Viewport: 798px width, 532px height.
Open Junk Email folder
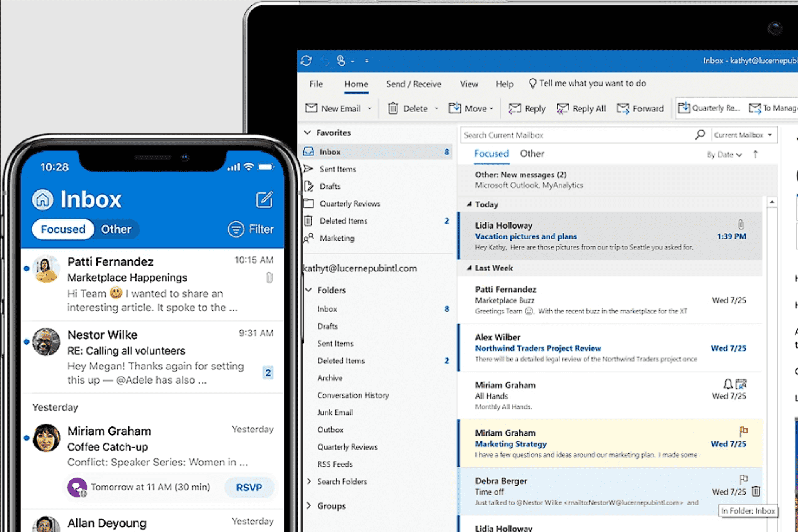[335, 412]
